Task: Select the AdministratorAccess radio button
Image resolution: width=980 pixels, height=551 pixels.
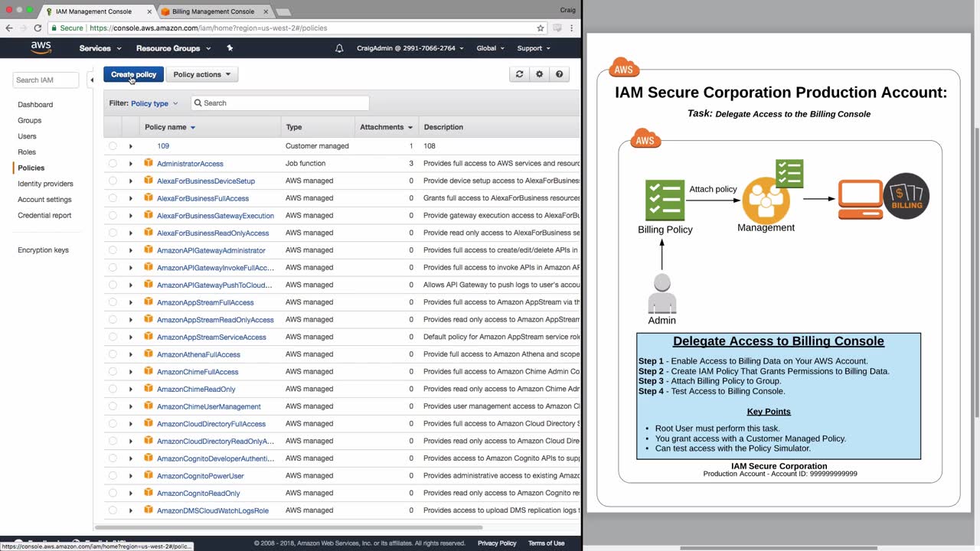Action: [x=113, y=164]
